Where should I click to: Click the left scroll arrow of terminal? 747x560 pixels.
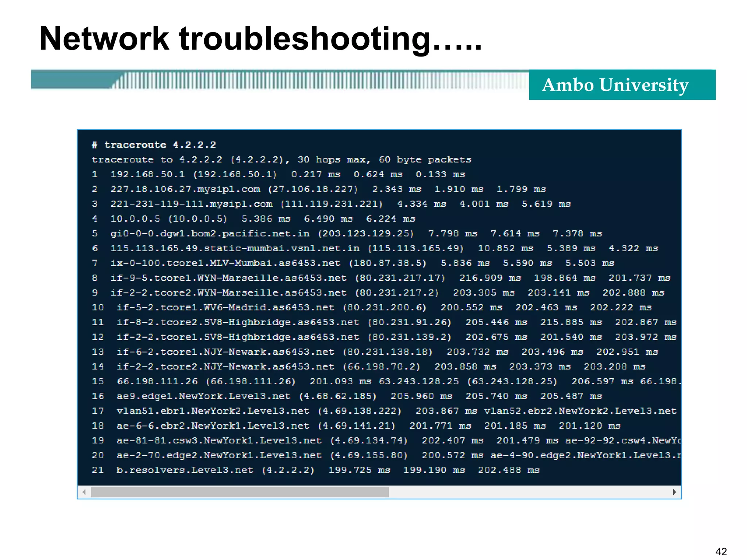(84, 492)
